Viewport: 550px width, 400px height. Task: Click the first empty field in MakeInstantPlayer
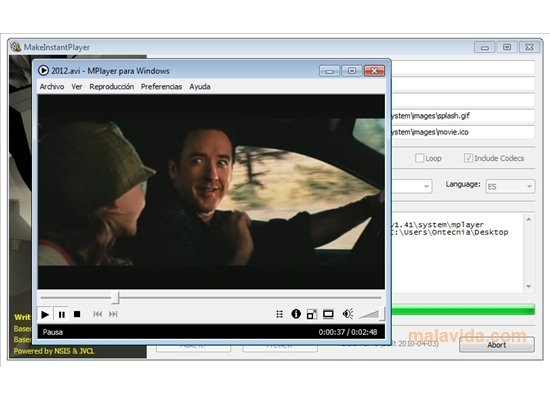coord(463,68)
